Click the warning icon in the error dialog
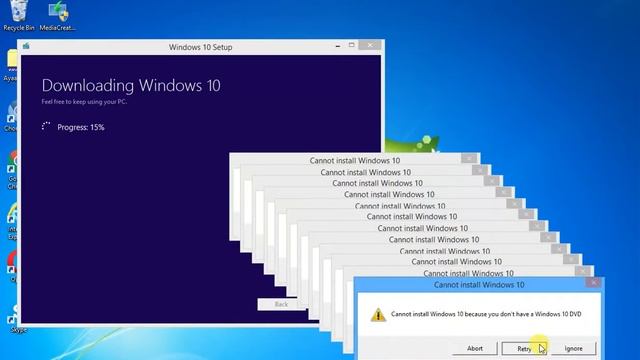Screen dimensions: 640x360 (x=378, y=315)
